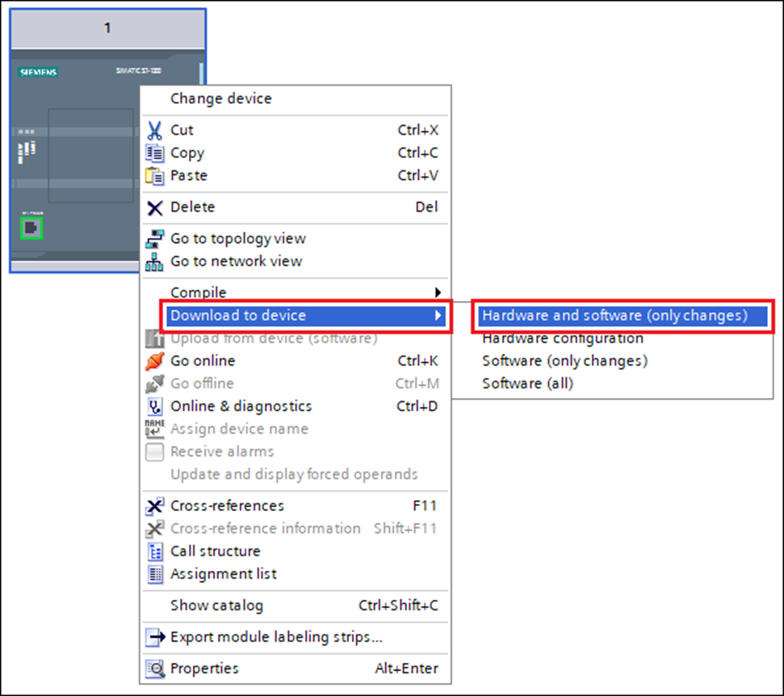
Task: Select Software (all) download option
Action: coord(528,384)
